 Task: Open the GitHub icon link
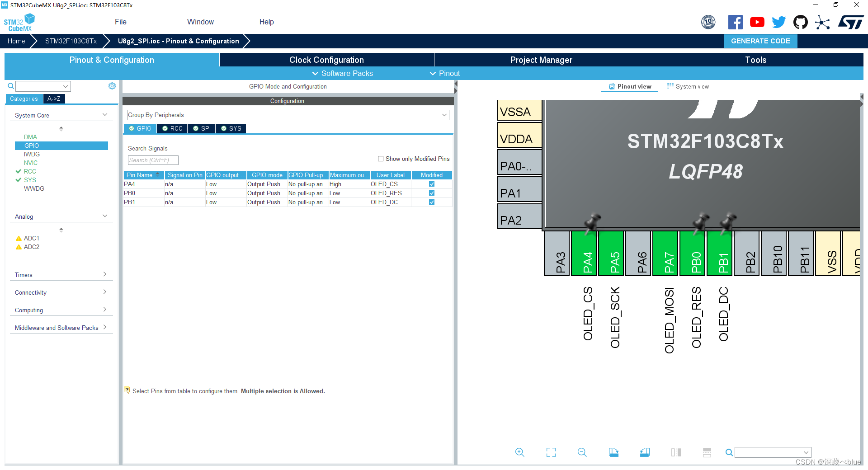coord(801,22)
